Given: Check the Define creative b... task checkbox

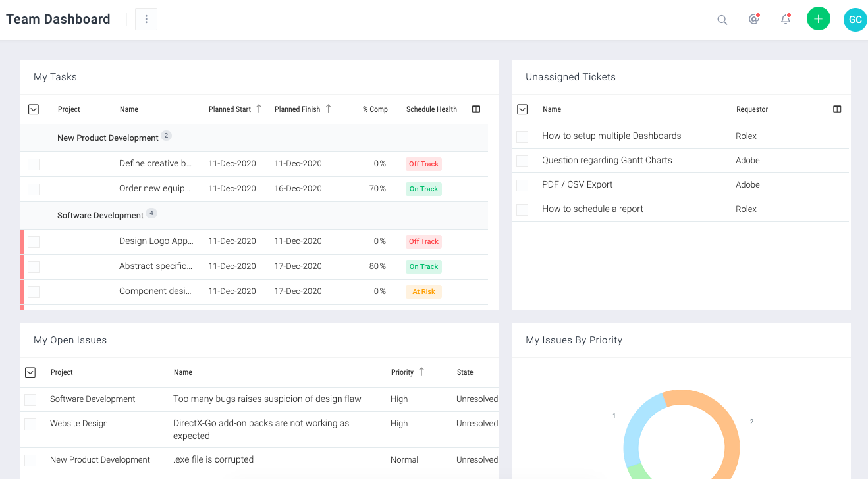Looking at the screenshot, I should 34,164.
